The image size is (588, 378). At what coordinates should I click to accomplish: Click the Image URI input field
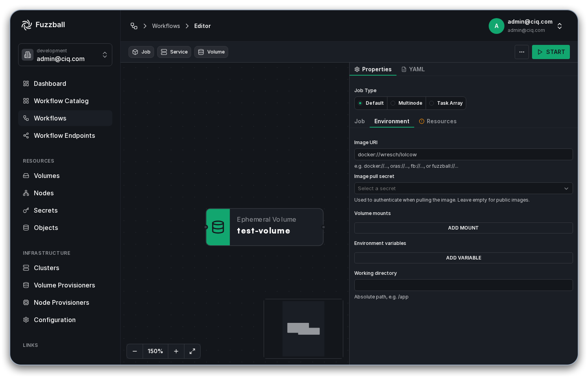click(x=463, y=154)
